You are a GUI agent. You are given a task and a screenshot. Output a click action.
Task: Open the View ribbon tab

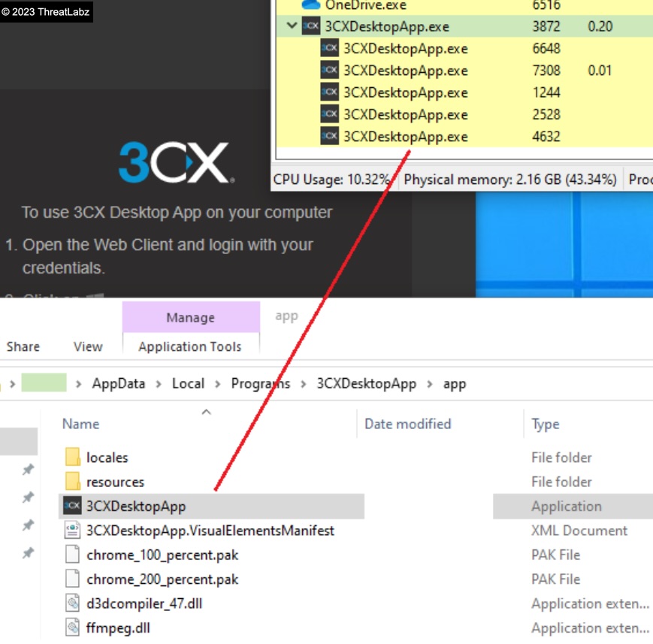[88, 346]
